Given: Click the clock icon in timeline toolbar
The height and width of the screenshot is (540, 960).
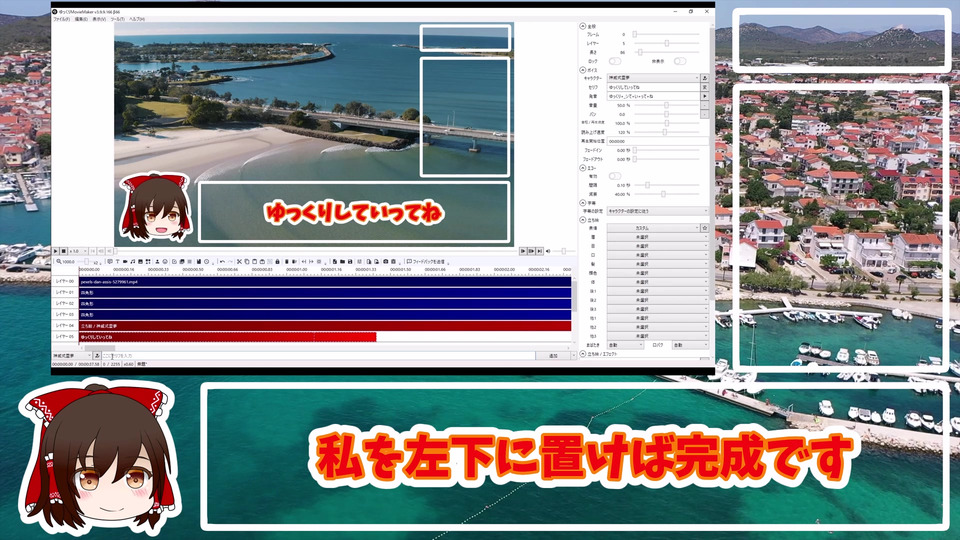Looking at the screenshot, I should 206,261.
